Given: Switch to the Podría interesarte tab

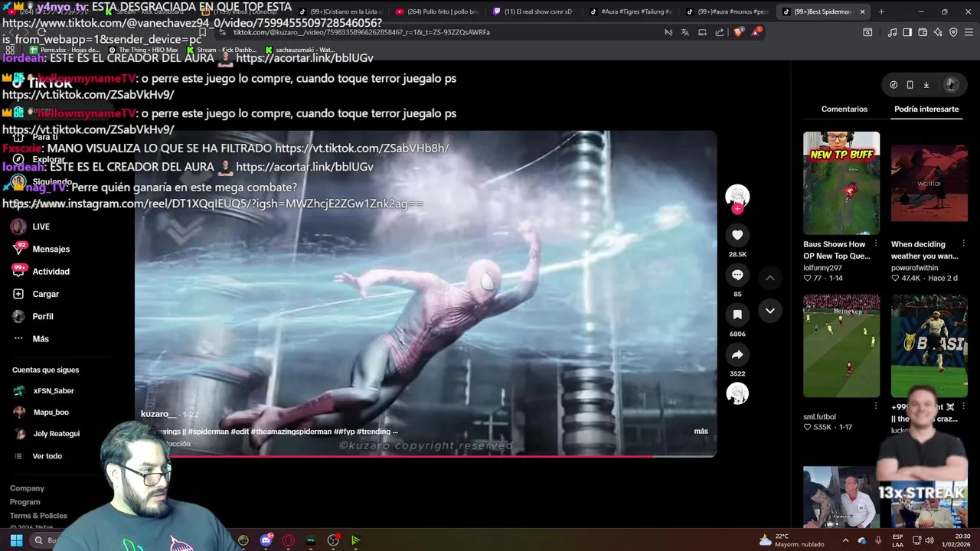Looking at the screenshot, I should 926,109.
